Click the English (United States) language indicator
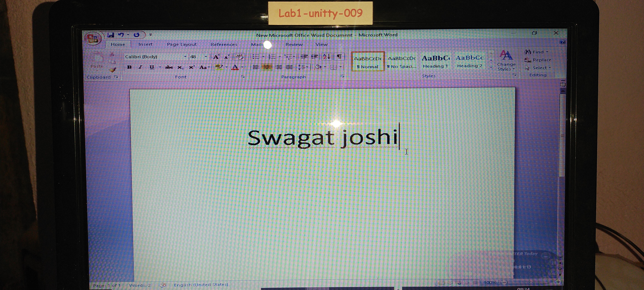 click(201, 285)
